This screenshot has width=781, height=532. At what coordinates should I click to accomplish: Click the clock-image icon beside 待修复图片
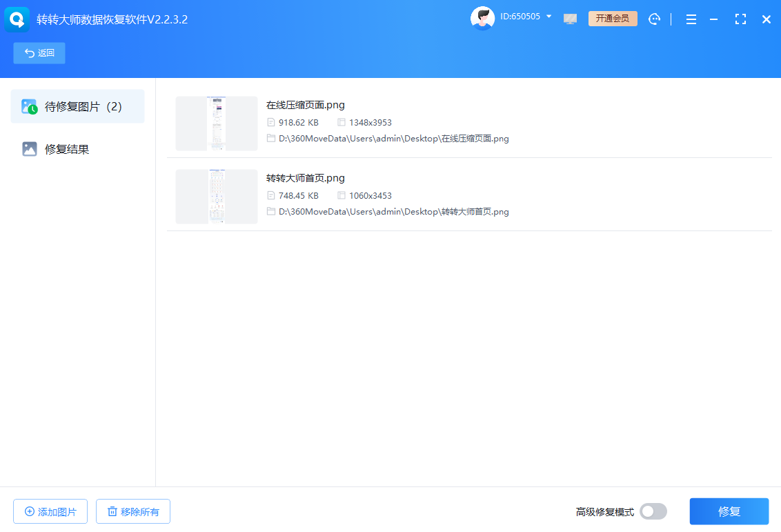coord(29,106)
